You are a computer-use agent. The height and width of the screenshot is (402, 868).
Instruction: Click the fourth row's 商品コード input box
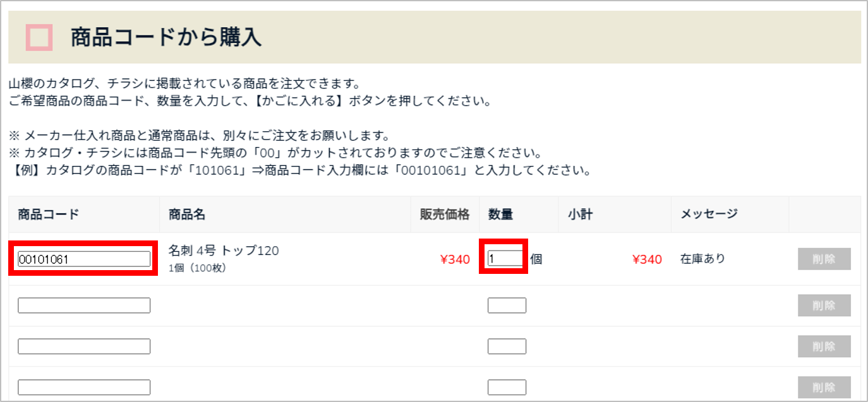tap(84, 387)
